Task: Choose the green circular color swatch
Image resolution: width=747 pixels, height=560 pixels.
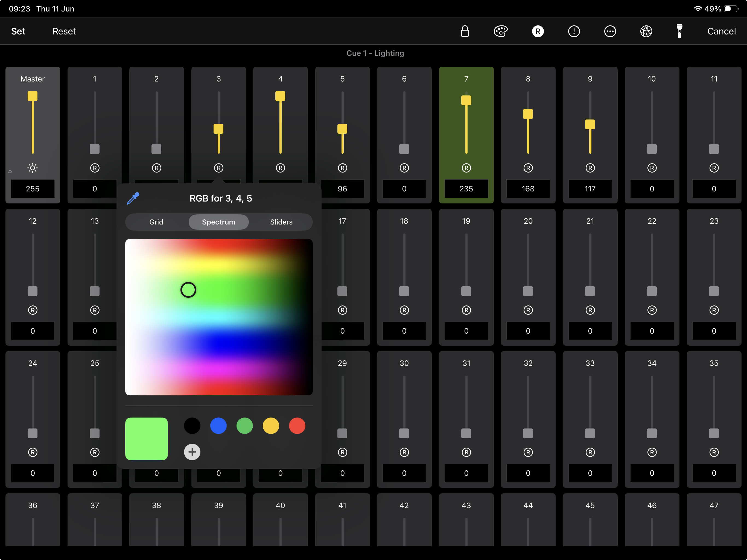Action: (245, 425)
